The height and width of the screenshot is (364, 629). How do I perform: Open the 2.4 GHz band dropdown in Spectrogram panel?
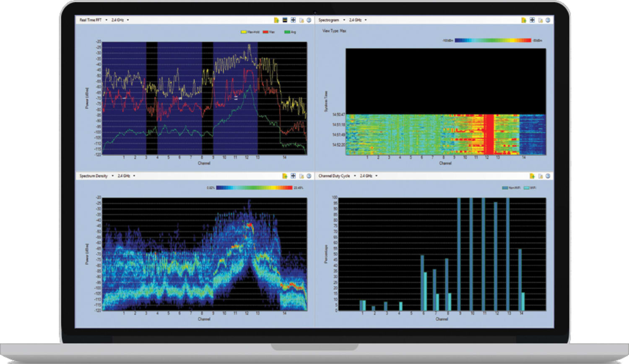click(x=366, y=20)
